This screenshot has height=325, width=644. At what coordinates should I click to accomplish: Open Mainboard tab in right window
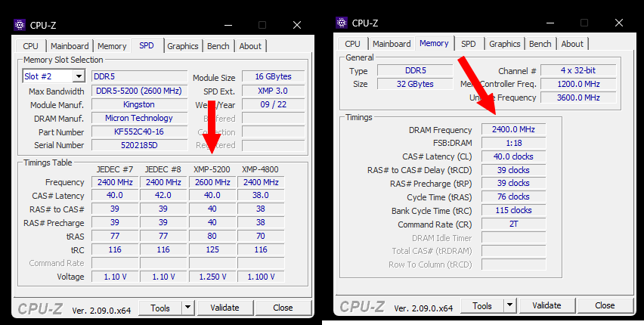tap(392, 44)
